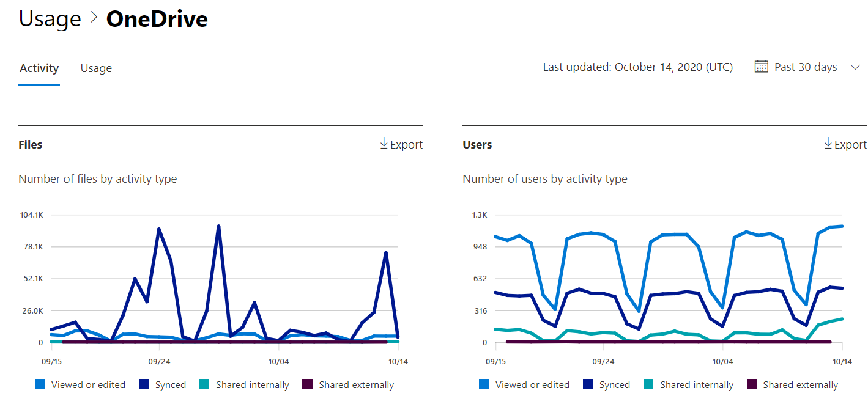Image resolution: width=868 pixels, height=418 pixels.
Task: Select the Activity tab
Action: [x=39, y=68]
